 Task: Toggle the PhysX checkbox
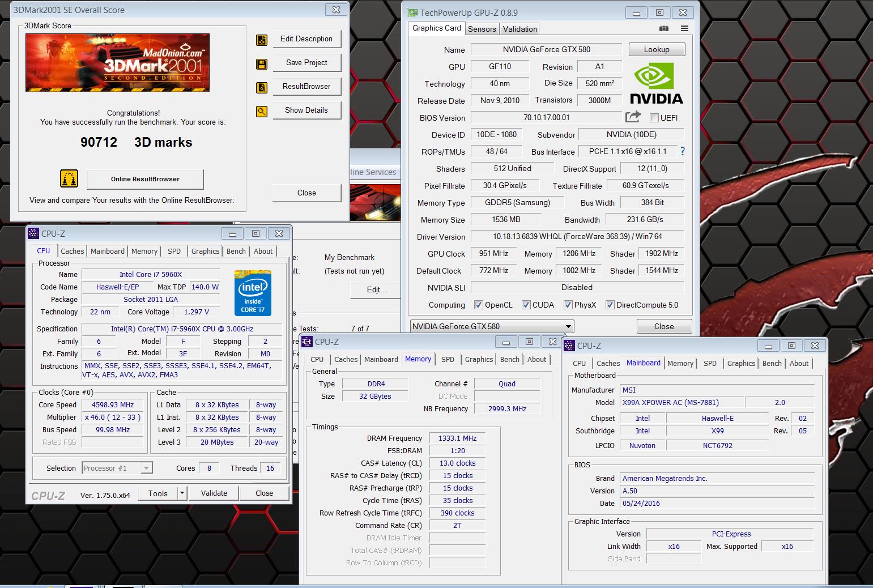568,305
